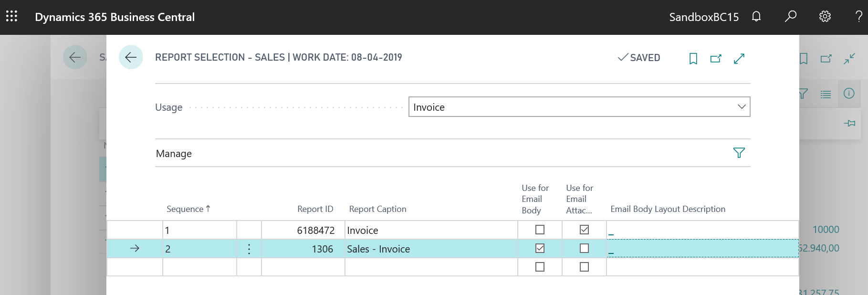Viewport: 868px width, 295px height.
Task: Select Report Caption cell 'Sales - Invoice'
Action: tap(431, 249)
